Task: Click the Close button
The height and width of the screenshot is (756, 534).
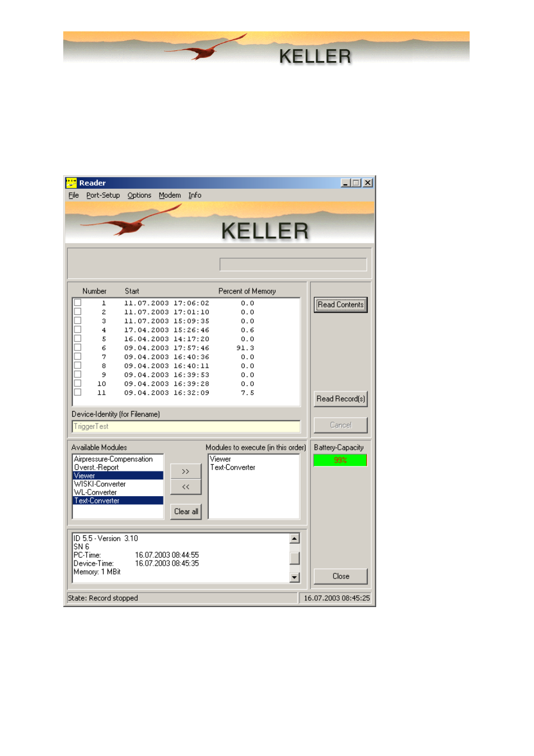Action: (x=340, y=576)
